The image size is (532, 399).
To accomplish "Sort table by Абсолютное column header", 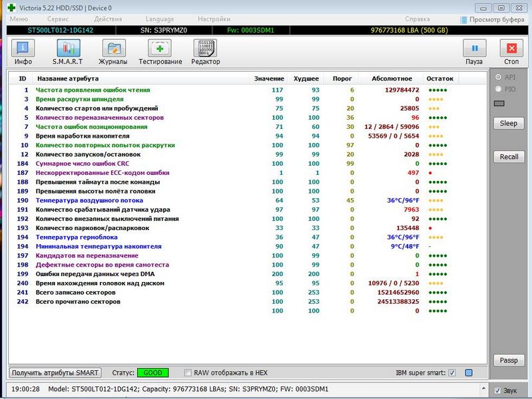I will point(392,78).
